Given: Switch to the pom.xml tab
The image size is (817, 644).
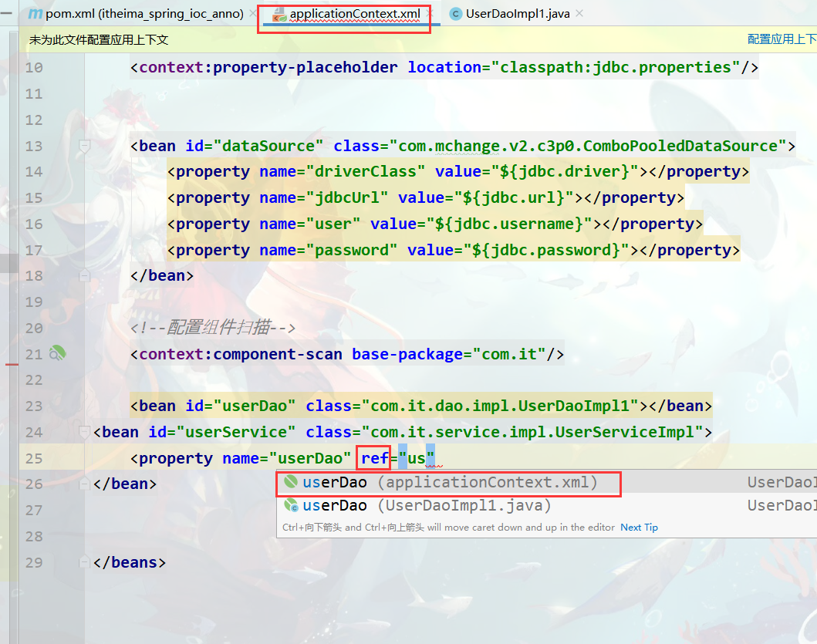Looking at the screenshot, I should click(x=144, y=14).
